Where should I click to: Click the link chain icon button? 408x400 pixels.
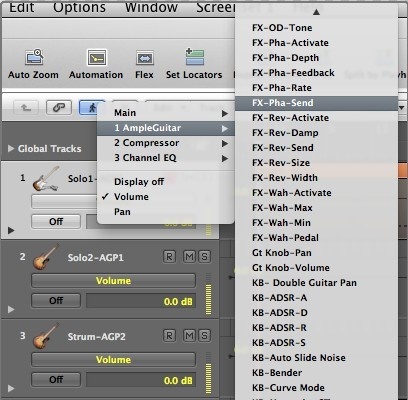(59, 107)
